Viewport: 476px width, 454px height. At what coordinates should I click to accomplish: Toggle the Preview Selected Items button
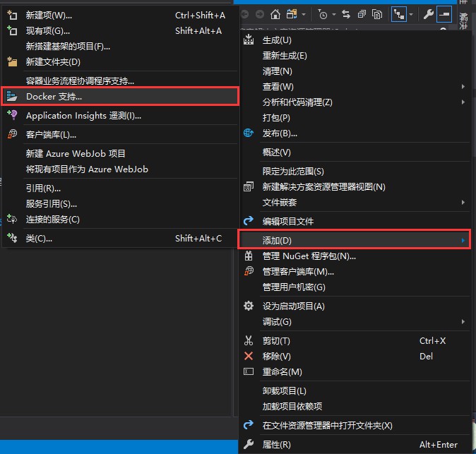tap(444, 14)
